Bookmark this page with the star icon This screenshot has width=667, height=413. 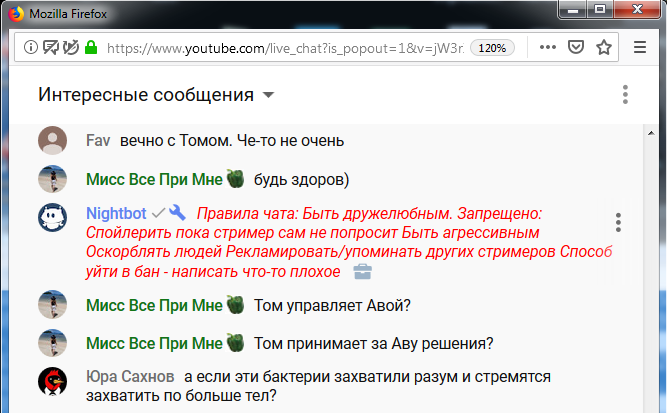pos(604,47)
